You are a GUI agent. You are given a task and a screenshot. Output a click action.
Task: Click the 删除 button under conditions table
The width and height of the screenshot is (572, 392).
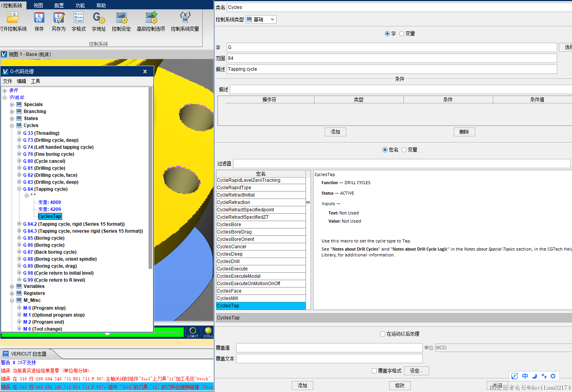tap(464, 132)
